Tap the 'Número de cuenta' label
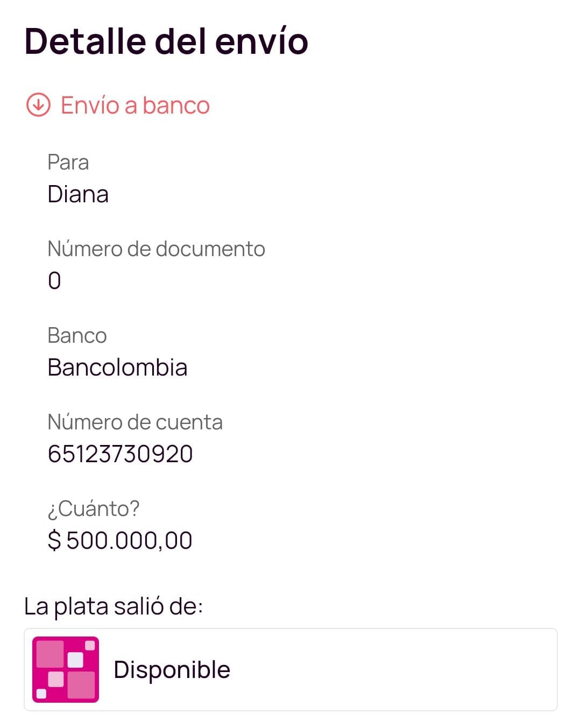Image resolution: width=581 pixels, height=728 pixels. point(135,422)
